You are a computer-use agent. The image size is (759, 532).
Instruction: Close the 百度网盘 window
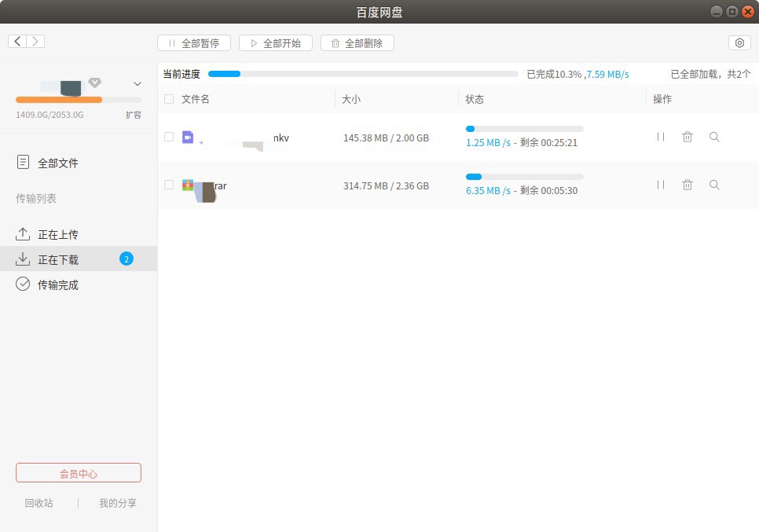click(748, 12)
